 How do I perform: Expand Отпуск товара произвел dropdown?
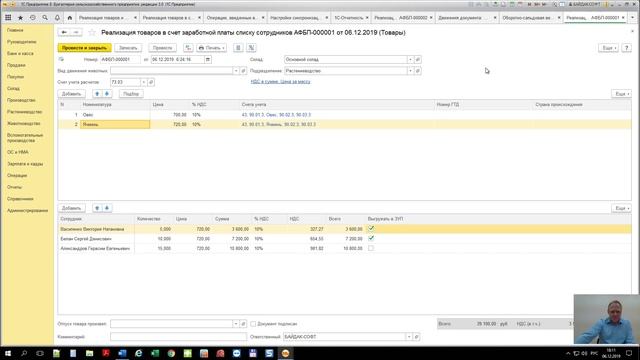pyautogui.click(x=236, y=324)
